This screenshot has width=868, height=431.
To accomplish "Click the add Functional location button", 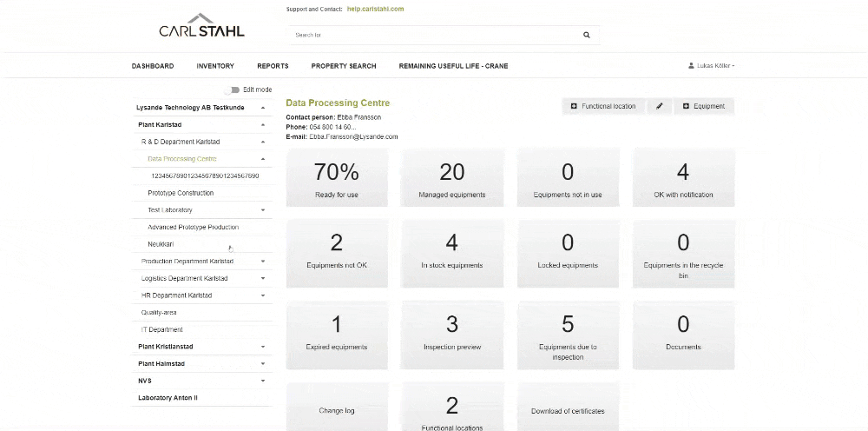I will click(x=603, y=106).
